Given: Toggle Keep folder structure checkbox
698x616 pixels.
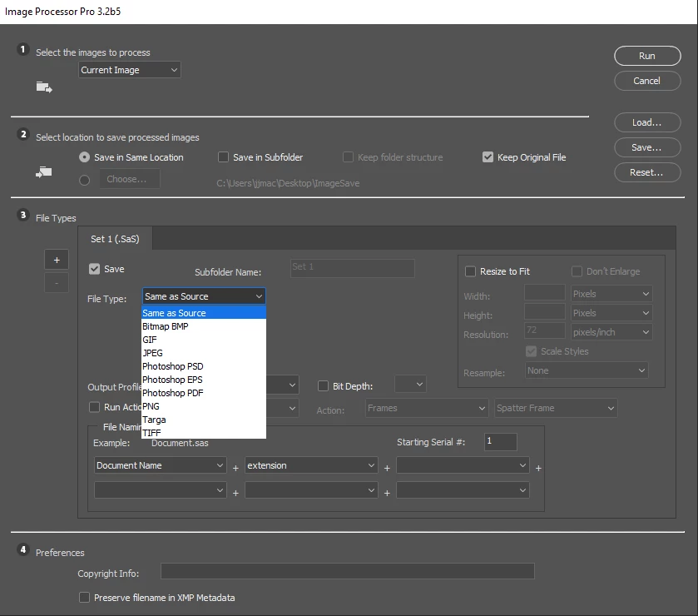Looking at the screenshot, I should pos(348,157).
